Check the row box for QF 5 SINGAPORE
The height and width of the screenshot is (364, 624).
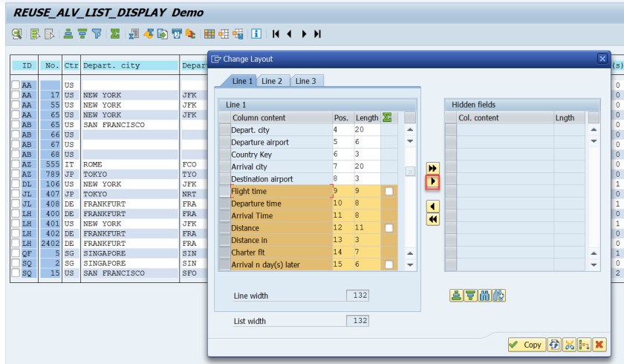[16, 253]
